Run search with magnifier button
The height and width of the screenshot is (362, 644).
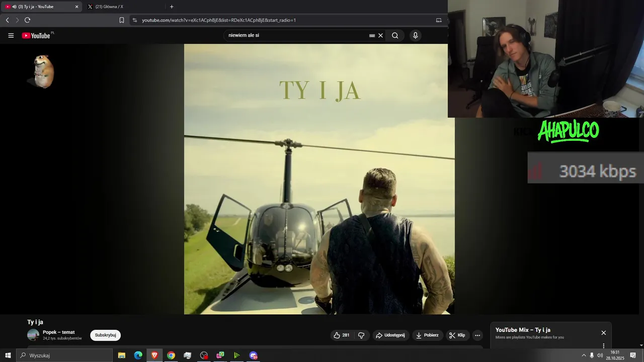395,36
